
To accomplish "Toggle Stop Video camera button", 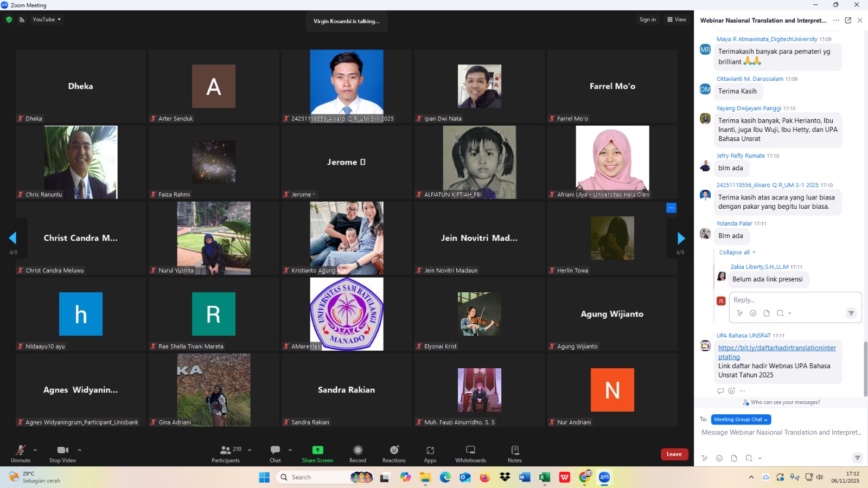I will 62,453.
